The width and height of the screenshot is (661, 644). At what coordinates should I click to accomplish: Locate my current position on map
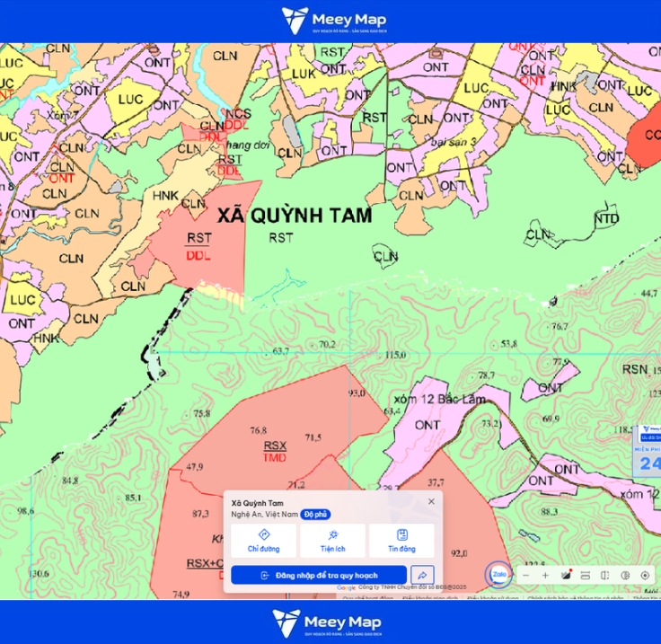[x=645, y=576]
